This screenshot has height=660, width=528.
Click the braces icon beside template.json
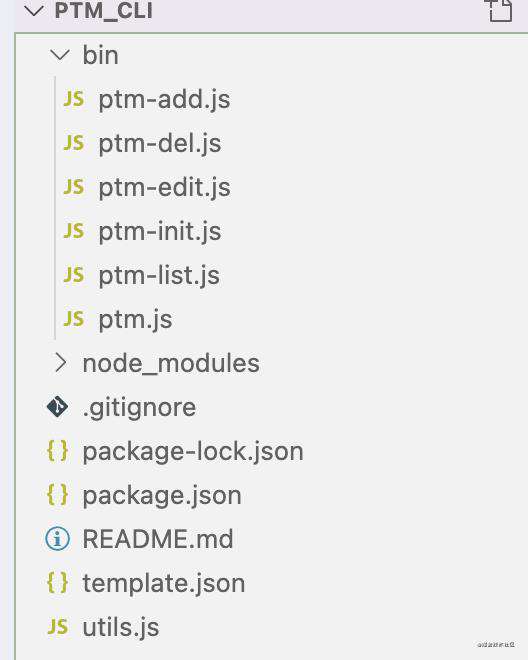tap(58, 583)
